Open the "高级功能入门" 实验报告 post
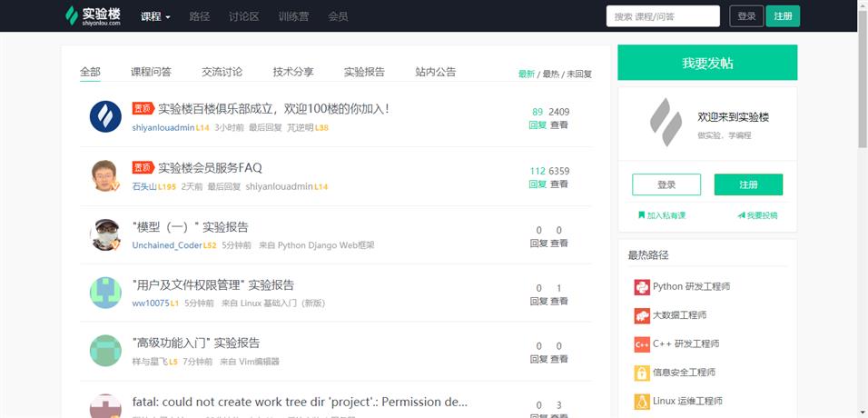Screen dimensions: 868x418 click(196, 343)
